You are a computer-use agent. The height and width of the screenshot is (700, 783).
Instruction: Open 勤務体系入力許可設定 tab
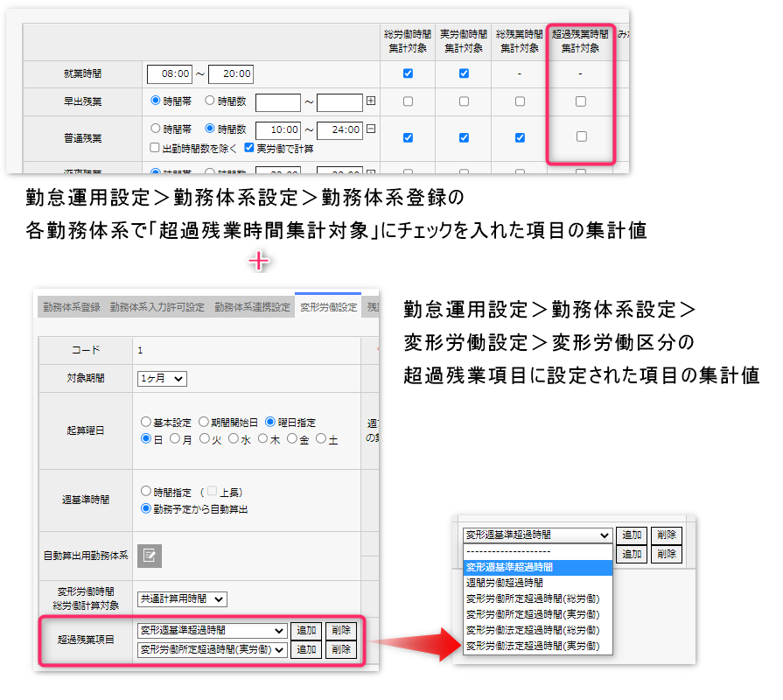point(157,307)
